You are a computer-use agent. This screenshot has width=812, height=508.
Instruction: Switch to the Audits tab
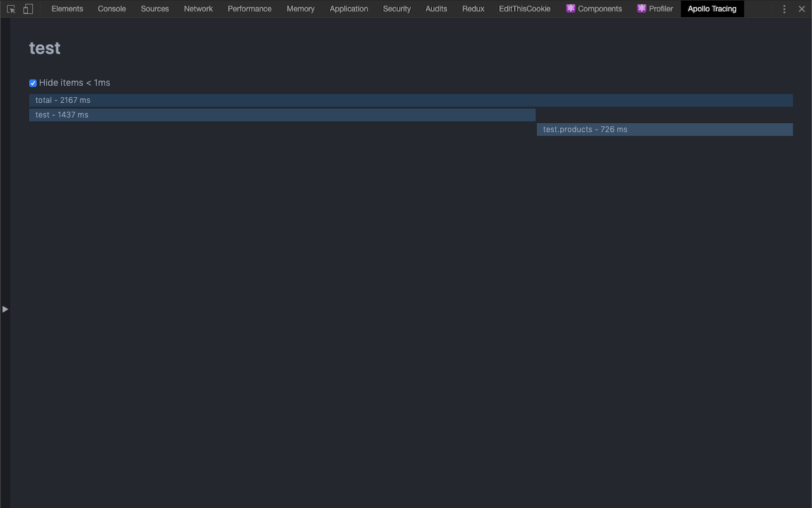click(x=436, y=9)
